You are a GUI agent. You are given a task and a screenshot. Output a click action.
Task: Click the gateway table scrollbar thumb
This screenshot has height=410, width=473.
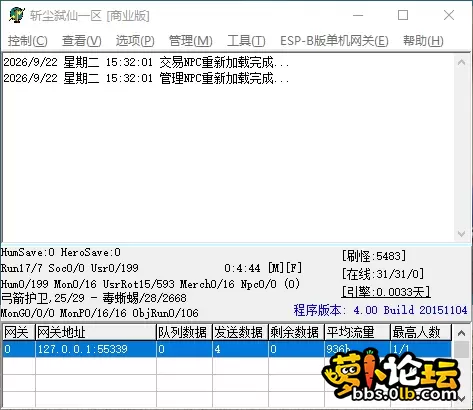[x=461, y=349]
